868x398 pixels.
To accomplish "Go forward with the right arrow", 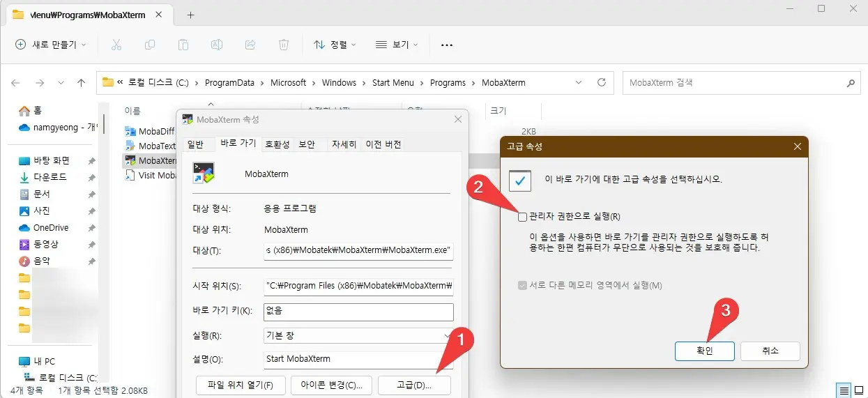I will click(x=40, y=82).
